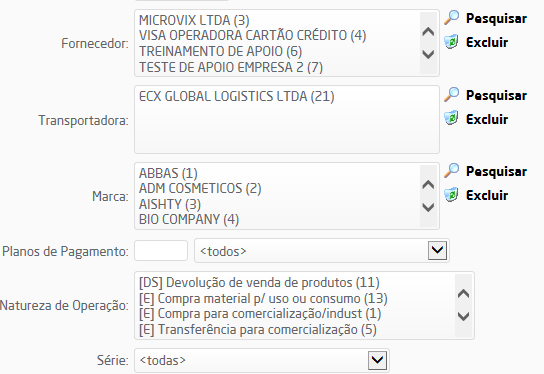Click recycle bin icon beside Fornecedor list

pos(451,42)
